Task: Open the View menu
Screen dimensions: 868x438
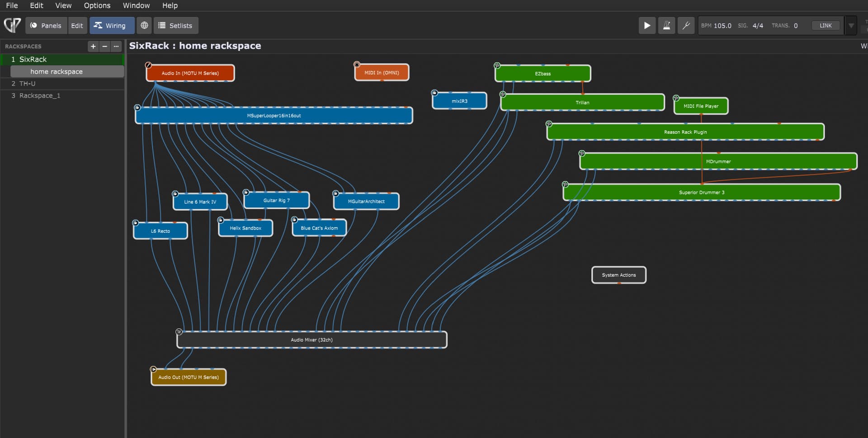Action: click(x=63, y=5)
